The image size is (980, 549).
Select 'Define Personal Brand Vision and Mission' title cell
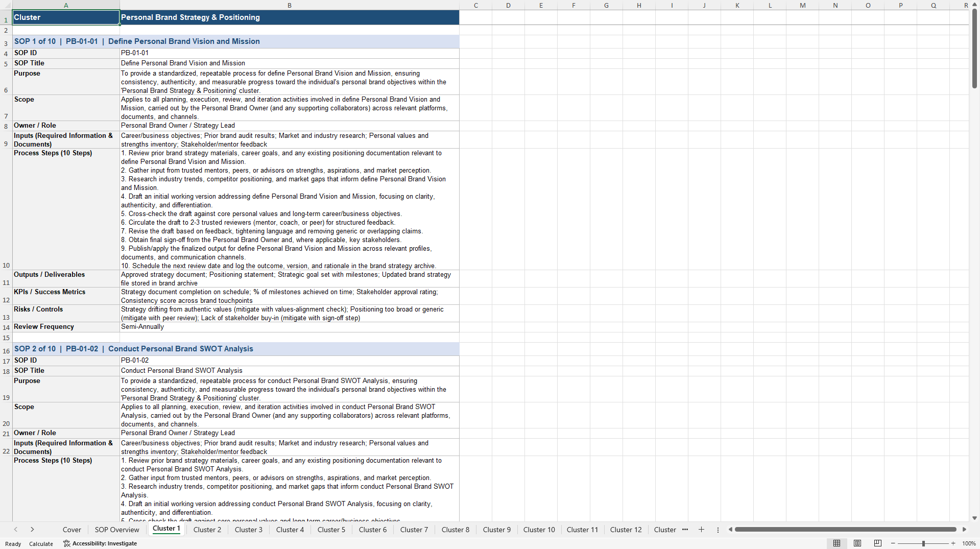tap(290, 63)
